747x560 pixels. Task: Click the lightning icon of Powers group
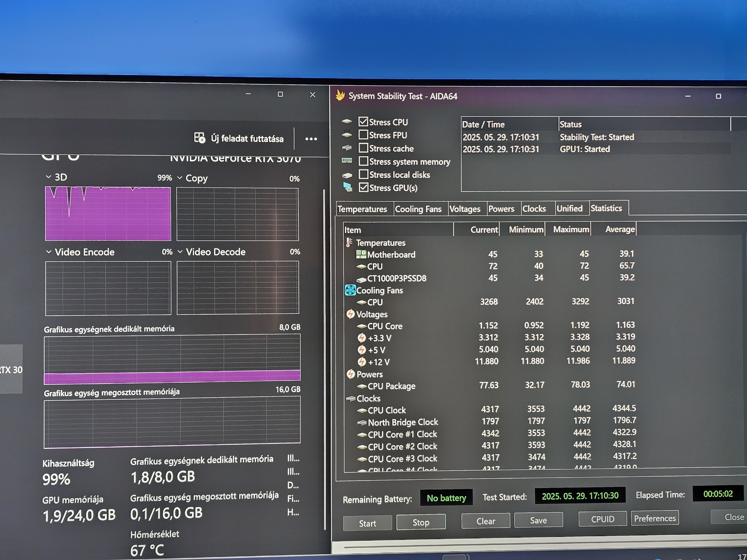pos(351,374)
